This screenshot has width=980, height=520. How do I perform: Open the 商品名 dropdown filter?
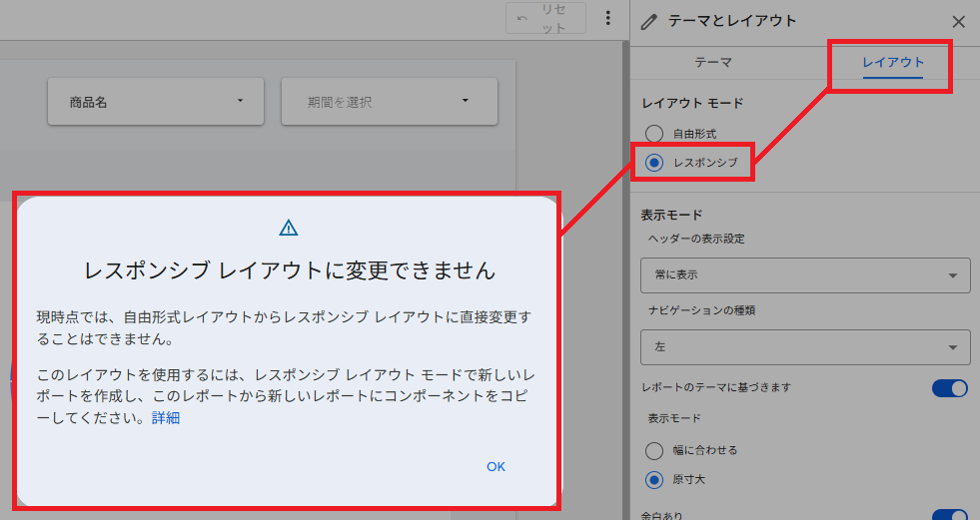[156, 102]
